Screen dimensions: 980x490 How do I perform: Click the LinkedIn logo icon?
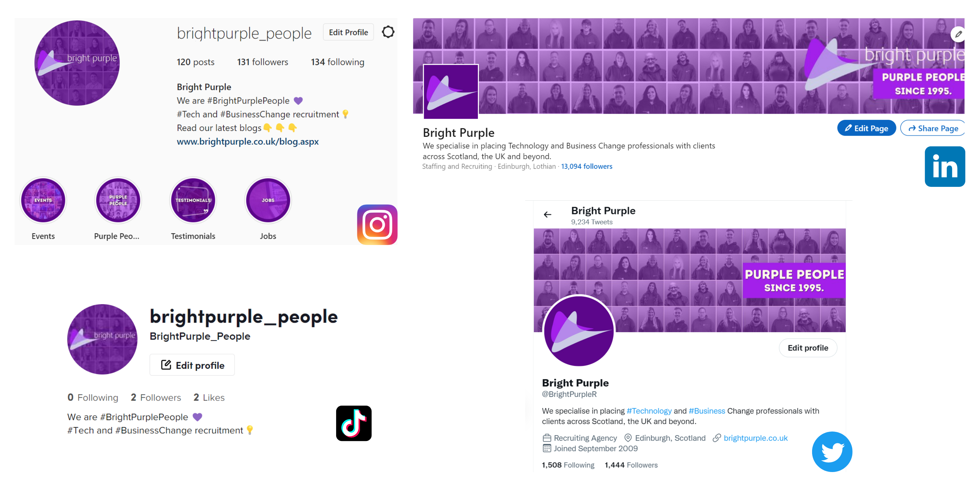(x=945, y=166)
